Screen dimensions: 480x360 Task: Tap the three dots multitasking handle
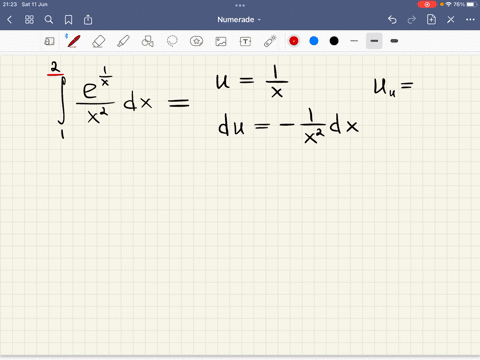click(240, 5)
